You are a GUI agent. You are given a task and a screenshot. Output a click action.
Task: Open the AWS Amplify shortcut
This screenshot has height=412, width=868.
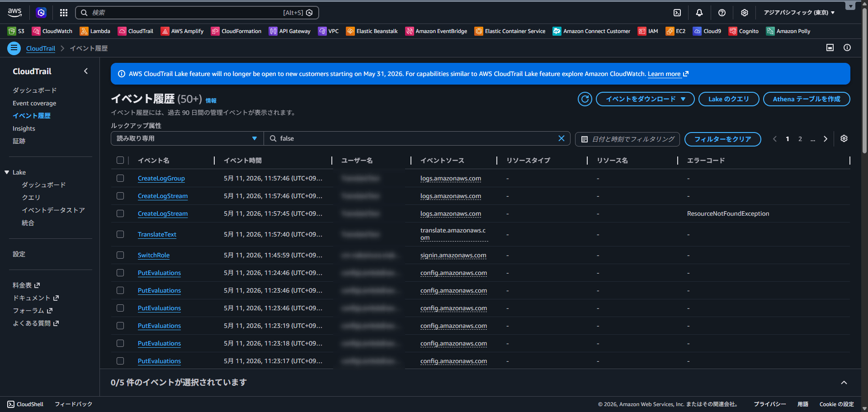[182, 31]
